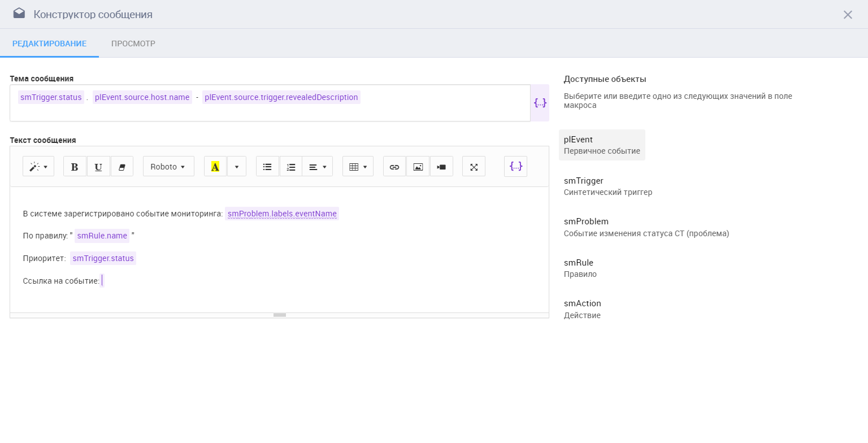Choose the smProblem object

pos(646,227)
